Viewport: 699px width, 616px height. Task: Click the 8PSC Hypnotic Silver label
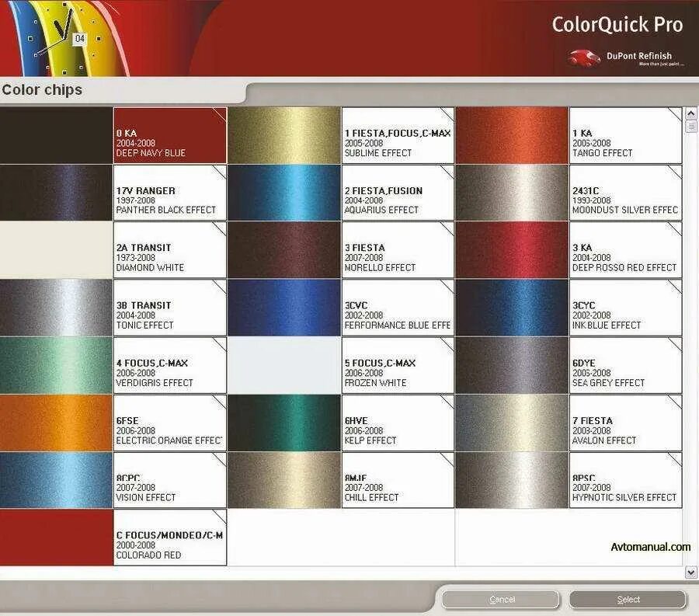[626, 480]
